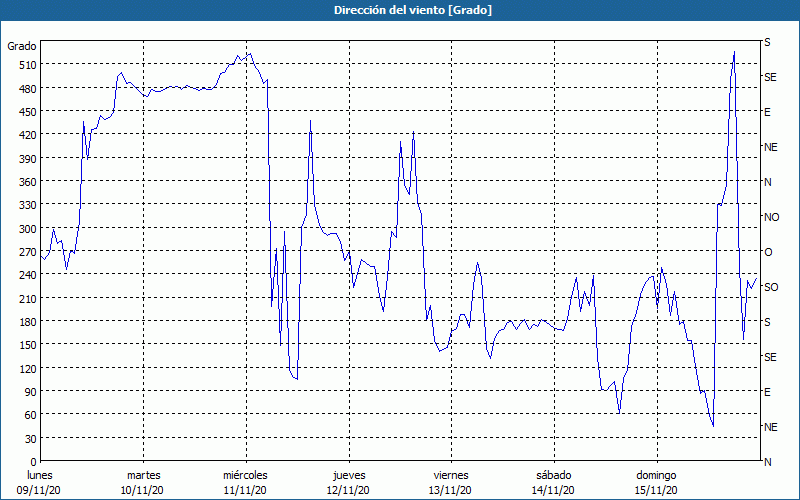Select the 180 value on the left axis
The image size is (800, 500).
tap(27, 321)
